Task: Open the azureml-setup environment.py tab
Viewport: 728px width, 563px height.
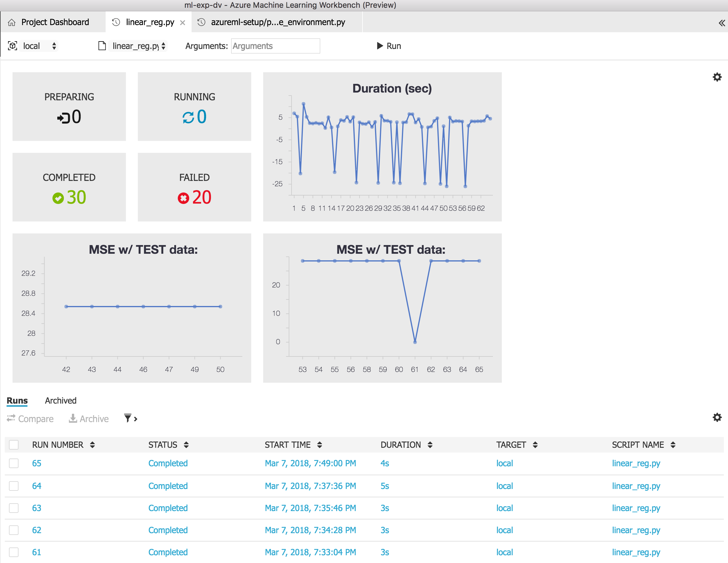Action: tap(278, 22)
